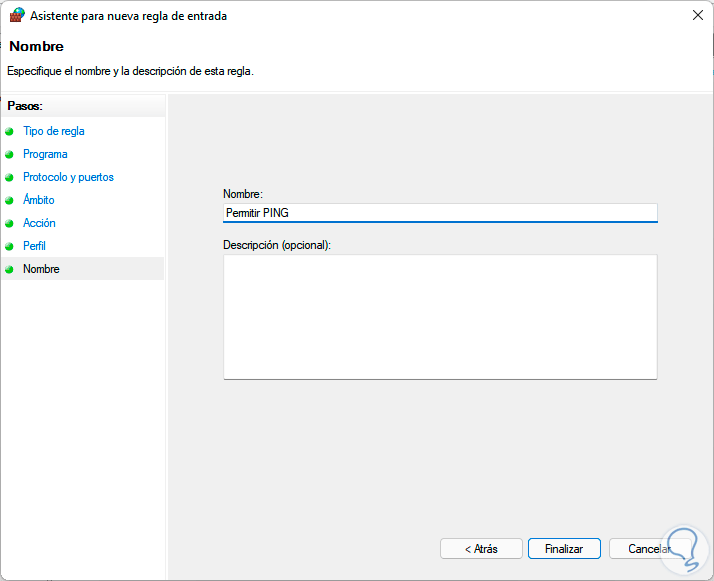
Task: Open the Programa step
Action: [x=45, y=154]
